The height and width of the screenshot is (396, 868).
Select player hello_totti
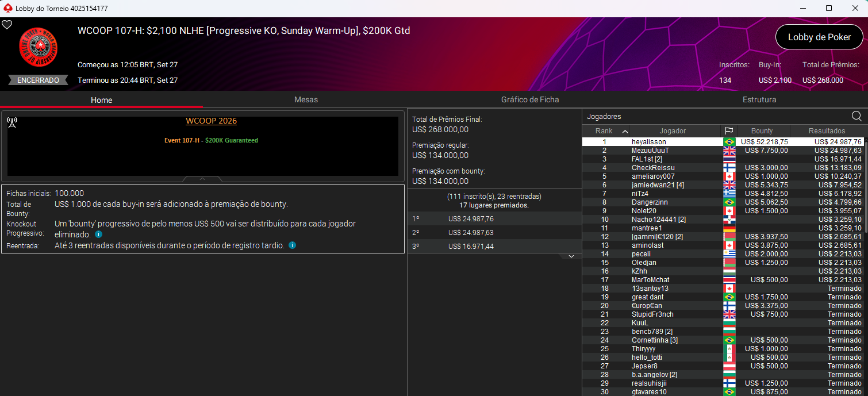(x=723, y=357)
